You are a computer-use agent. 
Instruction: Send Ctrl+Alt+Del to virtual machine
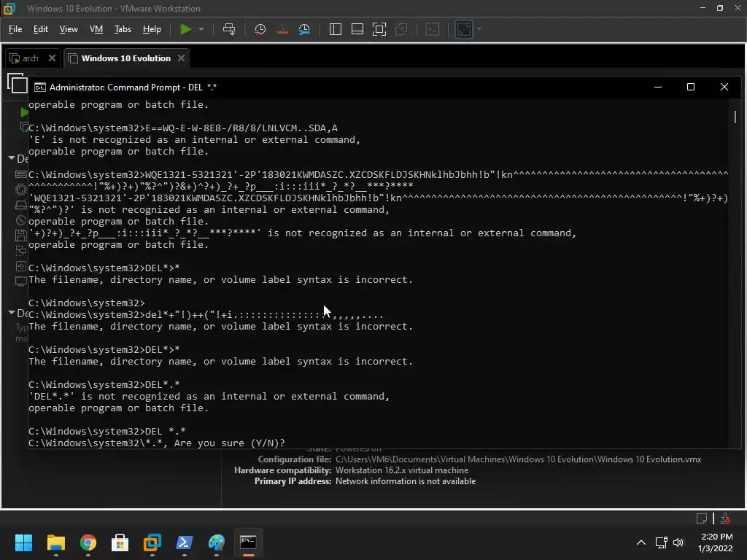point(229,29)
